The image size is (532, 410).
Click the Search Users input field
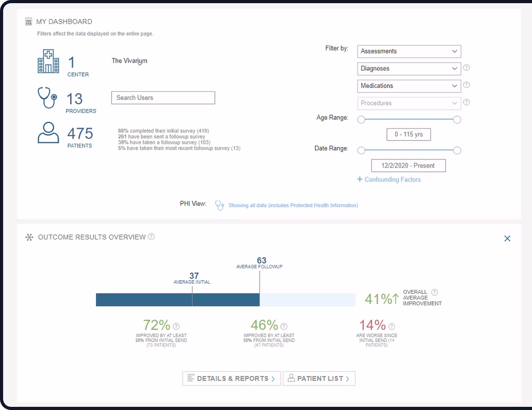[x=163, y=98]
